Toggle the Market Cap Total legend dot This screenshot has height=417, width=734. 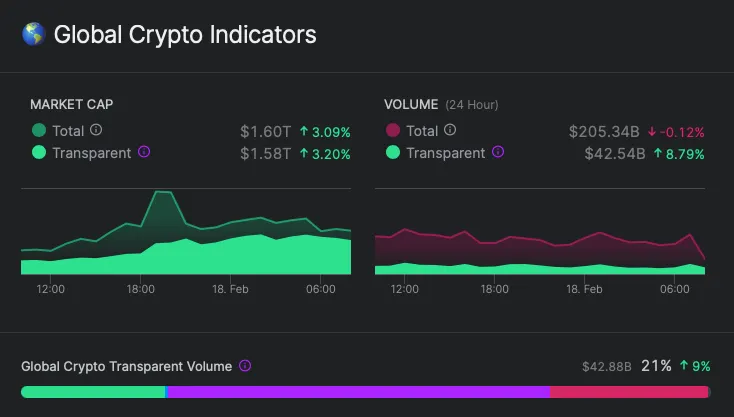click(x=39, y=130)
